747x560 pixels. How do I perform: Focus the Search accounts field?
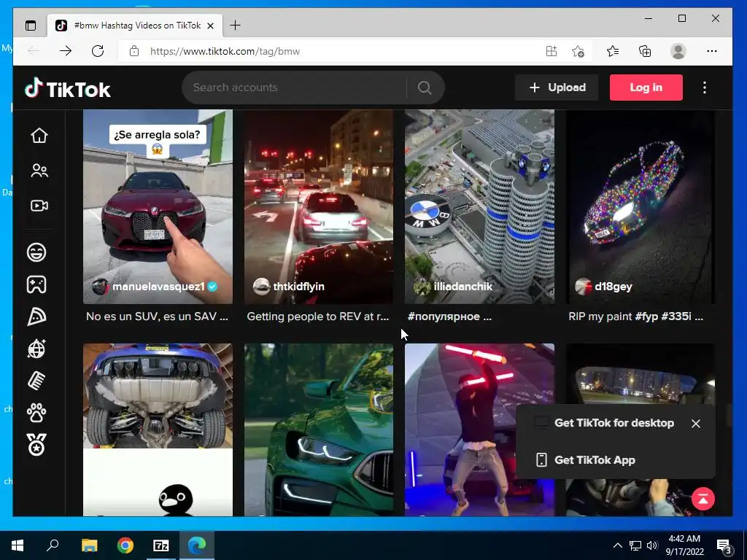click(x=295, y=87)
